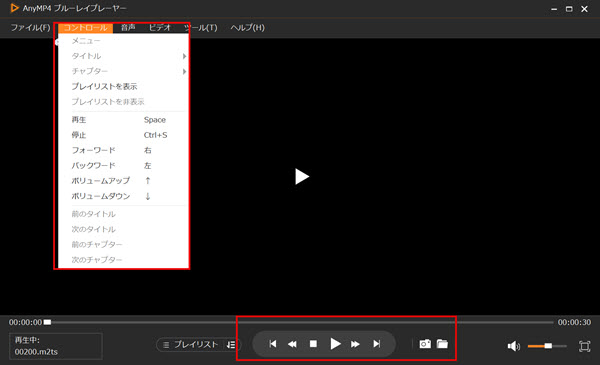Click the total duration 00:00:30
This screenshot has height=365, width=600.
point(574,322)
